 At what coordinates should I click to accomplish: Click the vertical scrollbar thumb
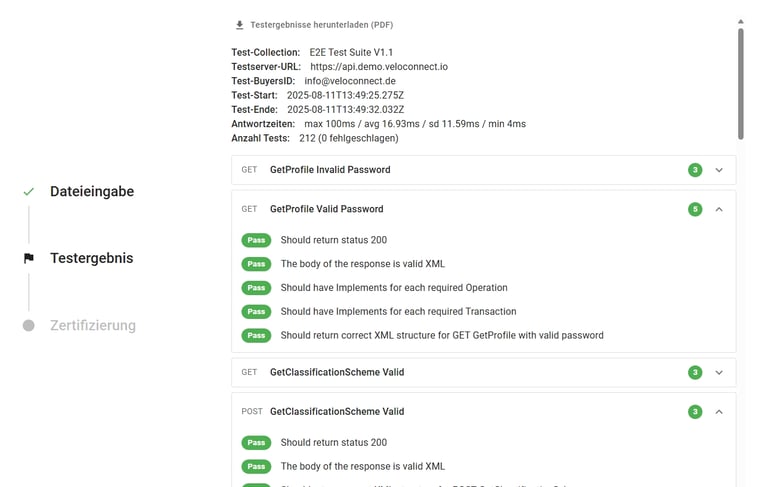click(x=741, y=84)
